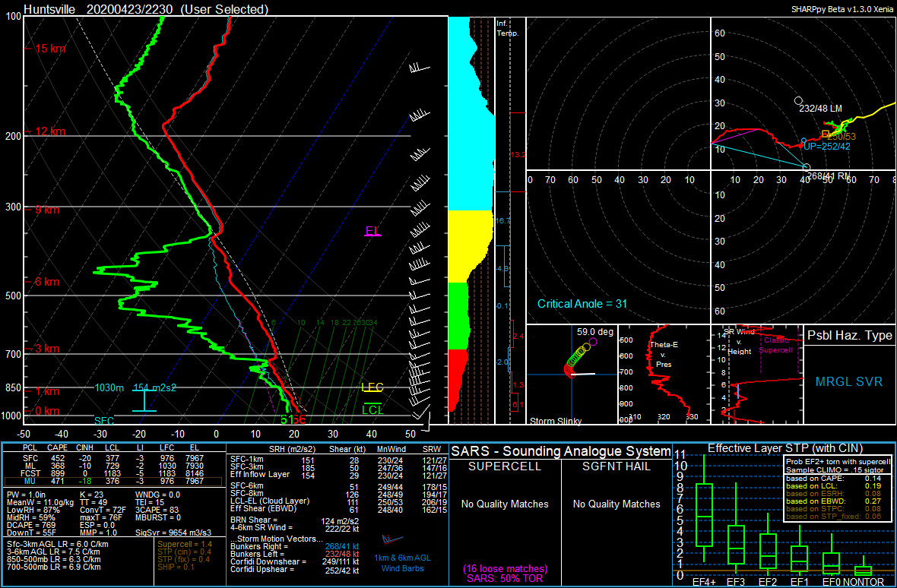Click the magenta circle in the Storm Slinky
This screenshot has width=897, height=588.
[593, 342]
